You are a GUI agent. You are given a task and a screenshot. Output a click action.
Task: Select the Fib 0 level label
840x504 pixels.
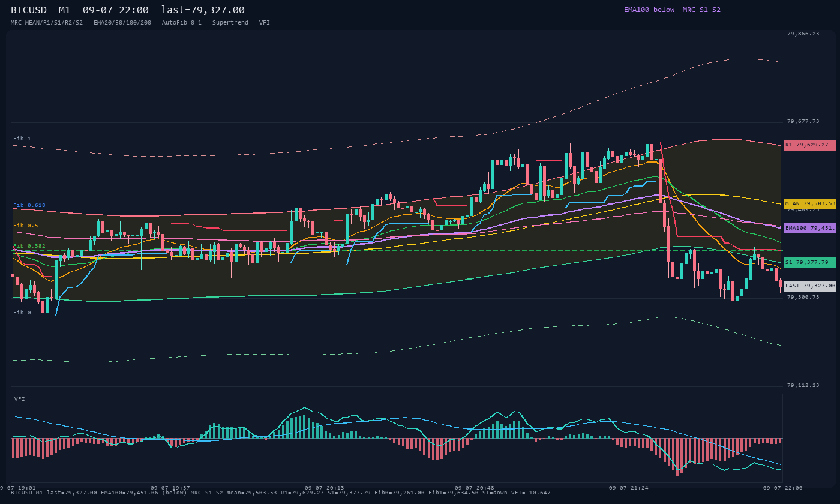[22, 313]
